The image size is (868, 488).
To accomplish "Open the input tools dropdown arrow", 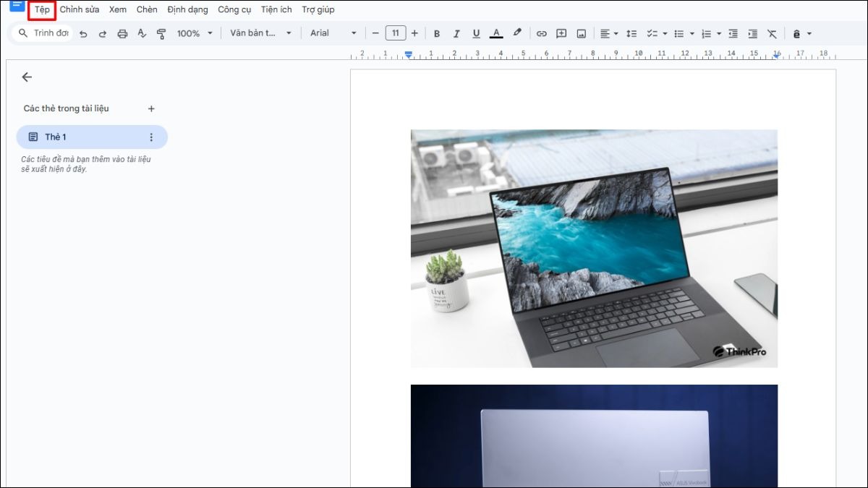I will pyautogui.click(x=809, y=33).
